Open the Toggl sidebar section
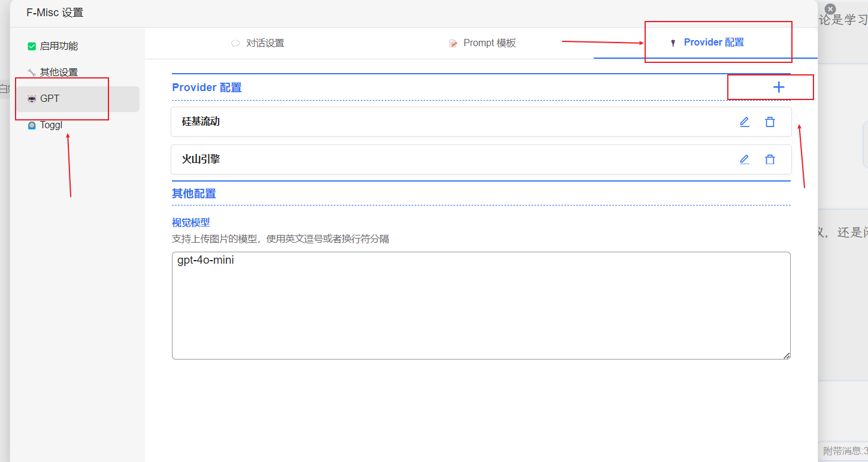This screenshot has height=462, width=868. (x=77, y=125)
